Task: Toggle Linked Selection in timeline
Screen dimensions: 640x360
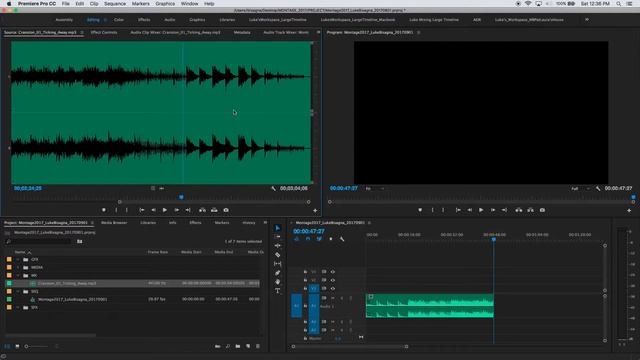Action: [x=319, y=239]
